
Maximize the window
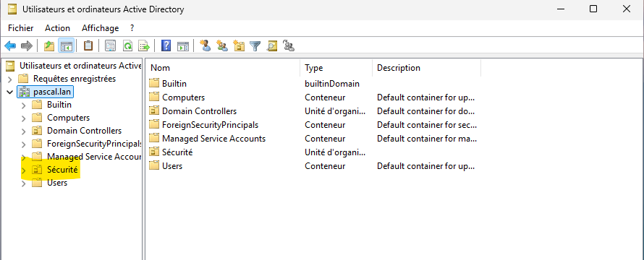(593, 9)
